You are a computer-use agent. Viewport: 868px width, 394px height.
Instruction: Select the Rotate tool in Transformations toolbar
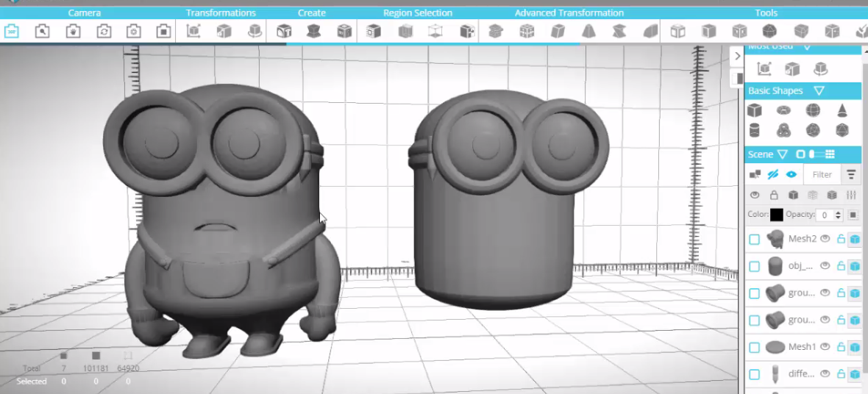click(254, 31)
